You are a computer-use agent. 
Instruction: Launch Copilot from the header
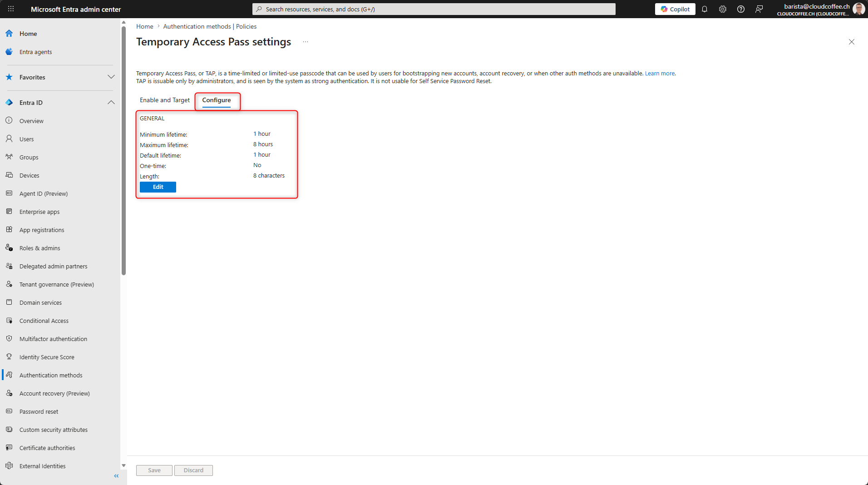tap(675, 9)
